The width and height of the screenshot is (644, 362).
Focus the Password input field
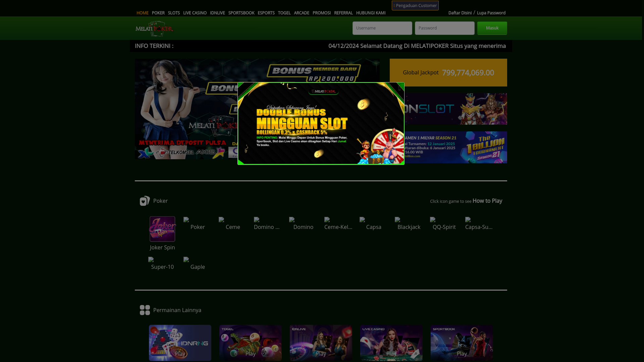[x=445, y=28]
